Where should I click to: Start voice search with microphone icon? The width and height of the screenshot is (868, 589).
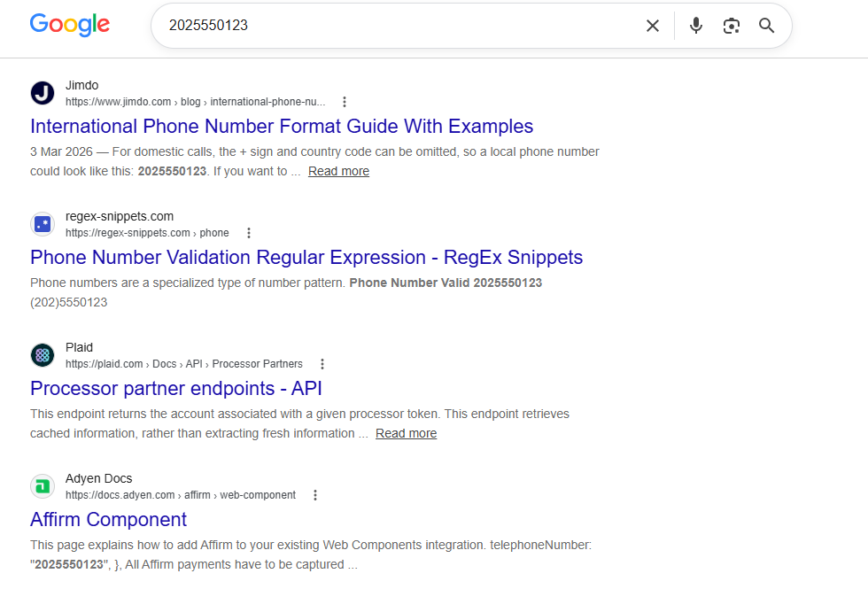pos(696,26)
